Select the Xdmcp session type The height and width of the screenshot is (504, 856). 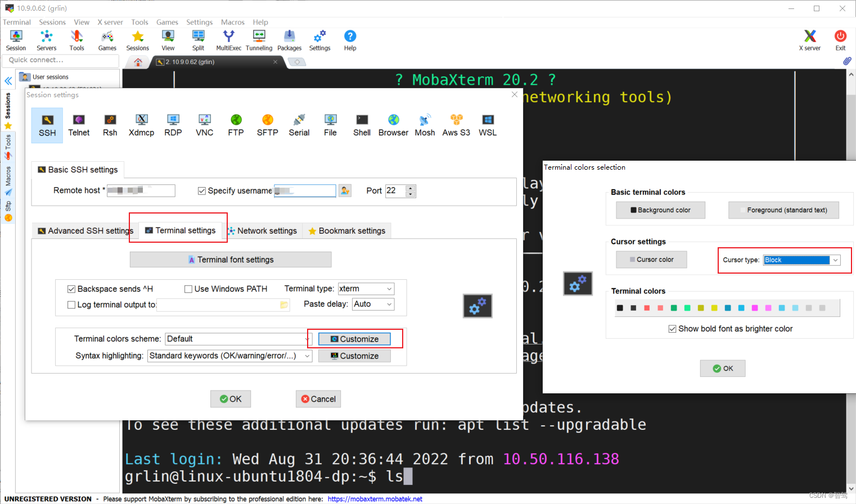pyautogui.click(x=141, y=125)
